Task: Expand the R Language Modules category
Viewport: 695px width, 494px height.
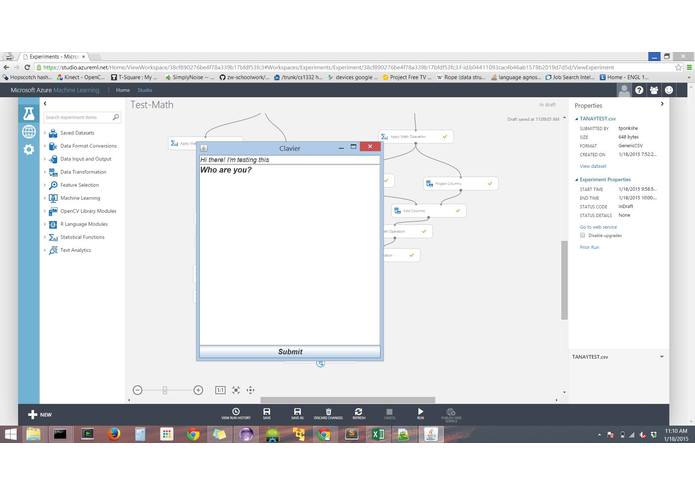Action: tap(45, 224)
